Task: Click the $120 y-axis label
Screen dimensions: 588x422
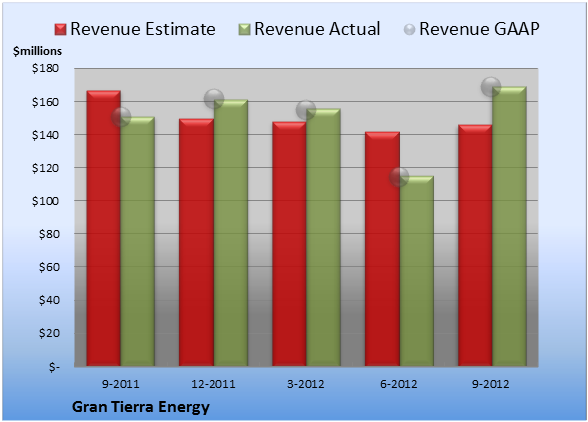Action: [45, 168]
